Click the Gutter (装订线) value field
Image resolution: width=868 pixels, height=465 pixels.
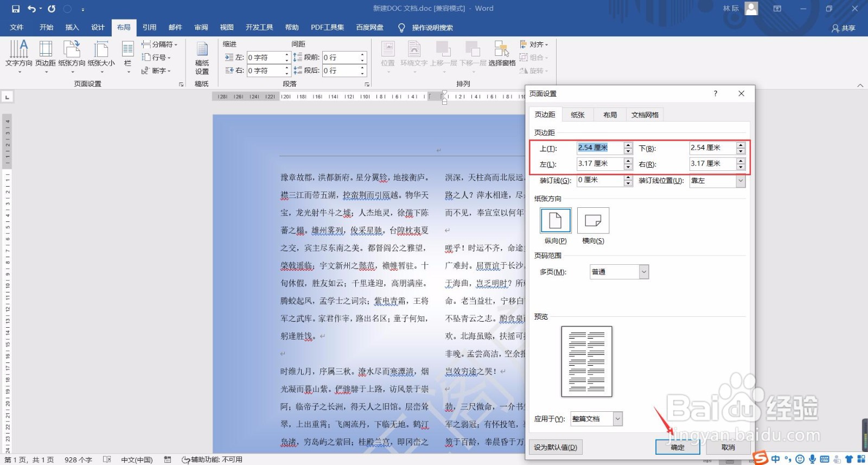click(x=601, y=181)
